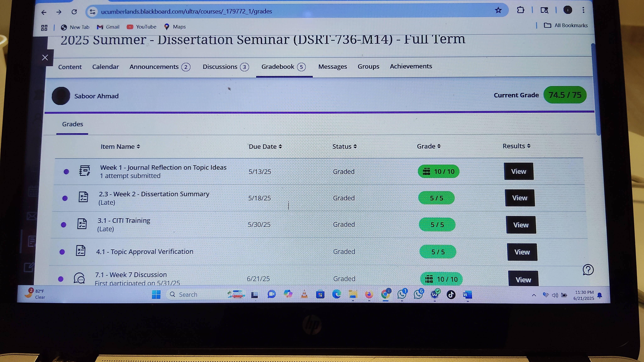Click the assignment icon beside Dissertation Summary
Viewport: 644px width, 362px height.
[x=83, y=197]
